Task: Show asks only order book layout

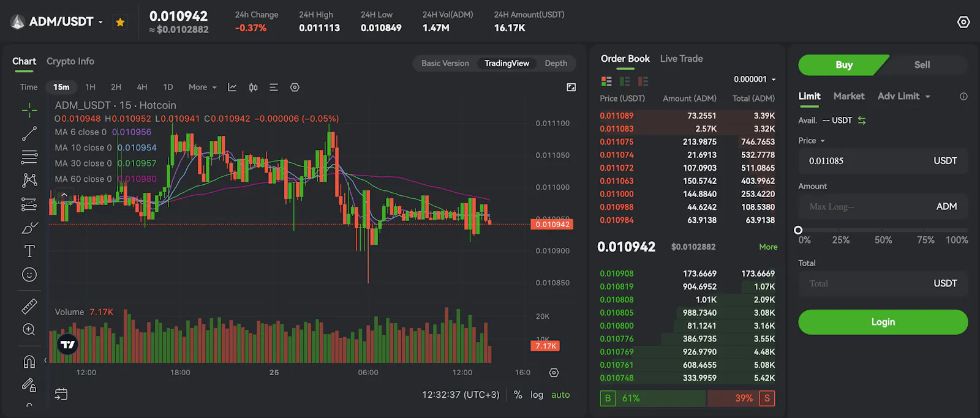Action: 643,81
